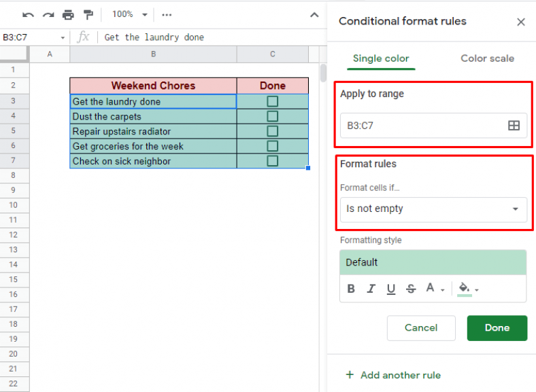This screenshot has height=392, width=536.
Task: Open the fill color picker
Action: coord(468,289)
